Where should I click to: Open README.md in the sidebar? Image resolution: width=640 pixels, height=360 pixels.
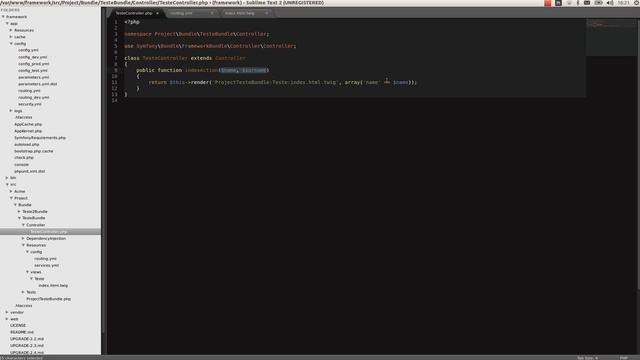pos(22,332)
